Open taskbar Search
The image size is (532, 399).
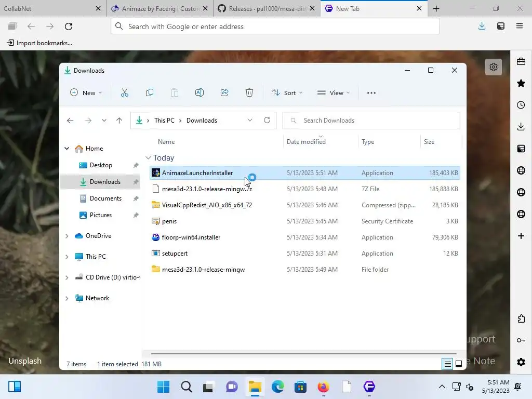pos(187,387)
